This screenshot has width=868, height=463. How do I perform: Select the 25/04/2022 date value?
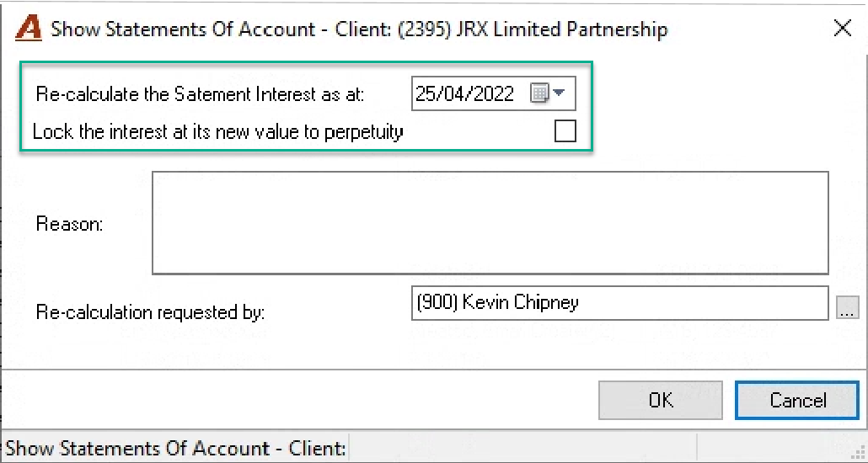click(x=464, y=93)
